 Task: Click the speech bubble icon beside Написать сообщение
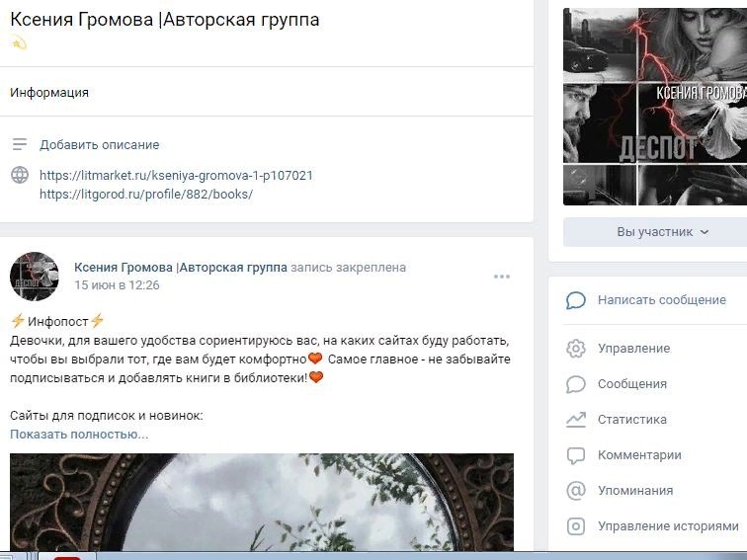575,300
